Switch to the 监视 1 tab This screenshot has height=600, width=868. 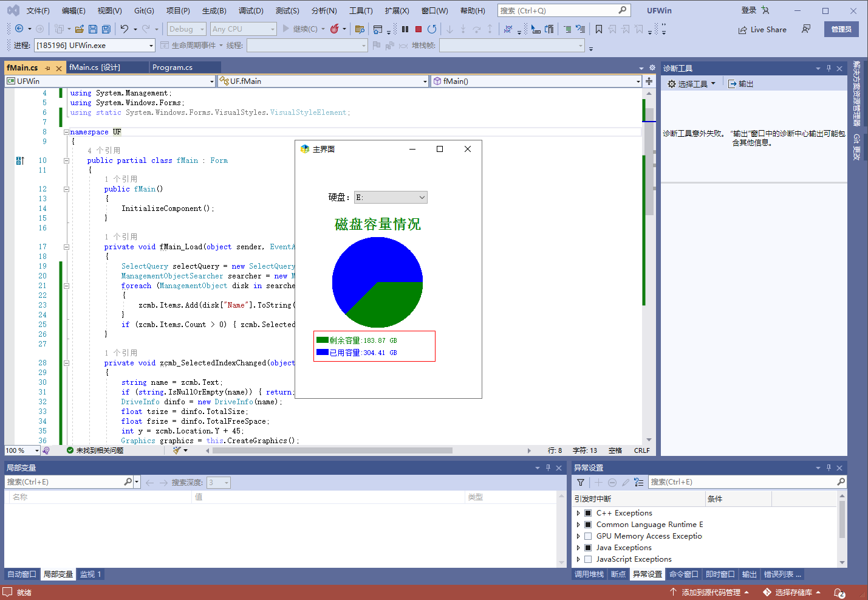(x=90, y=574)
